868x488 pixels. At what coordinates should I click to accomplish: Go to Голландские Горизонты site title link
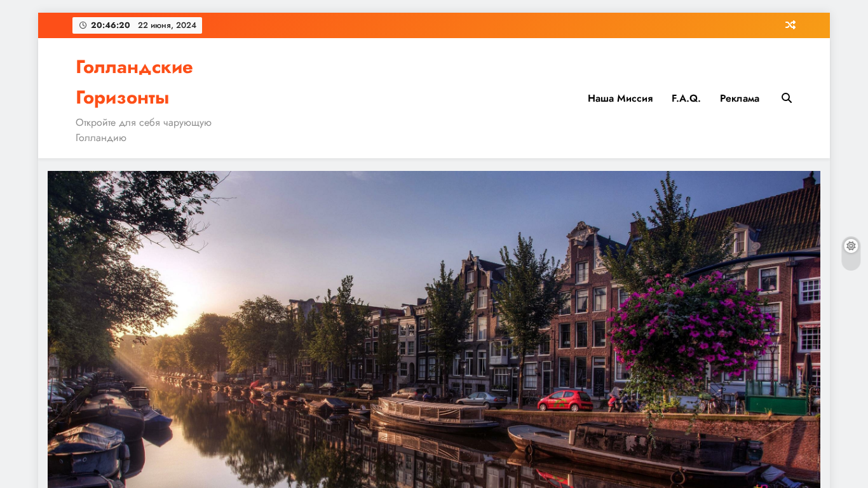click(135, 83)
